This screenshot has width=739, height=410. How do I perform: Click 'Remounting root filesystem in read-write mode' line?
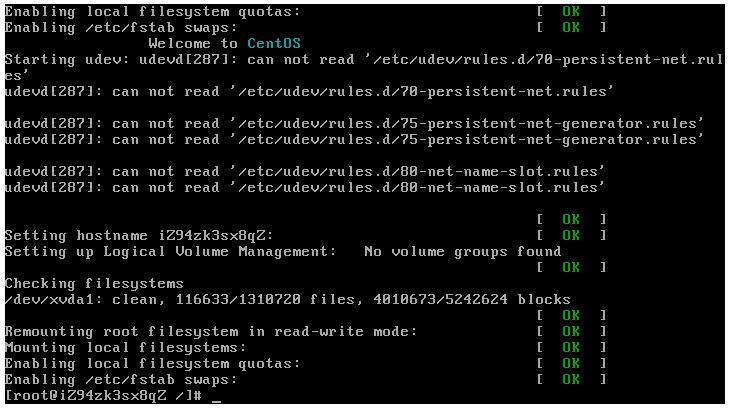click(210, 332)
